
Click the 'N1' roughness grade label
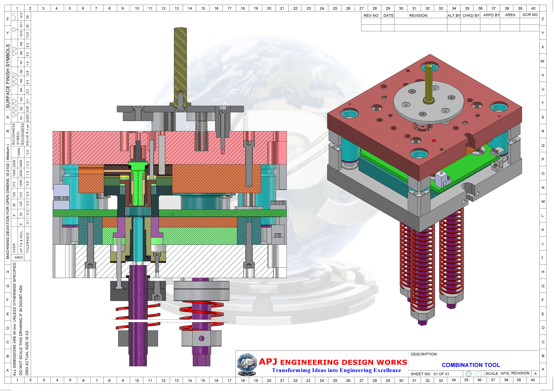[x=21, y=118]
